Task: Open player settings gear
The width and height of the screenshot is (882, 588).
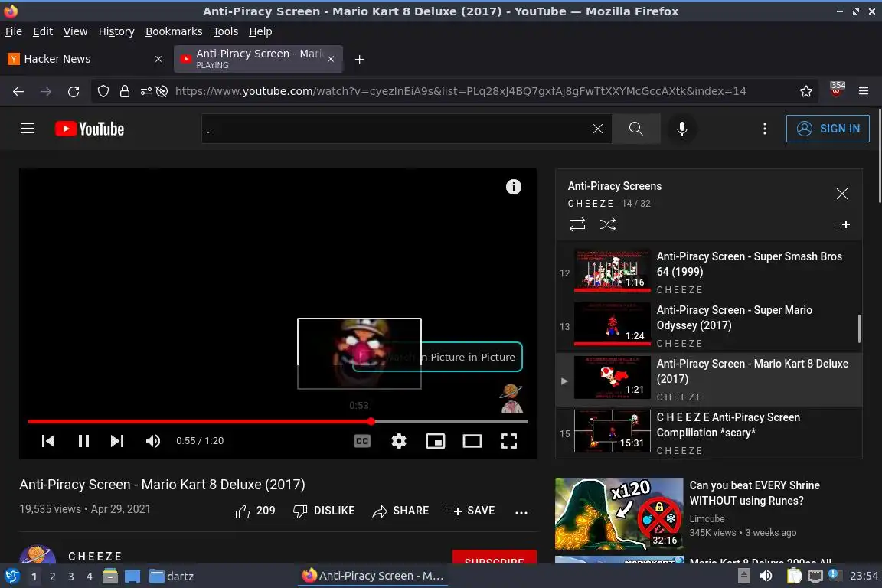Action: tap(399, 441)
